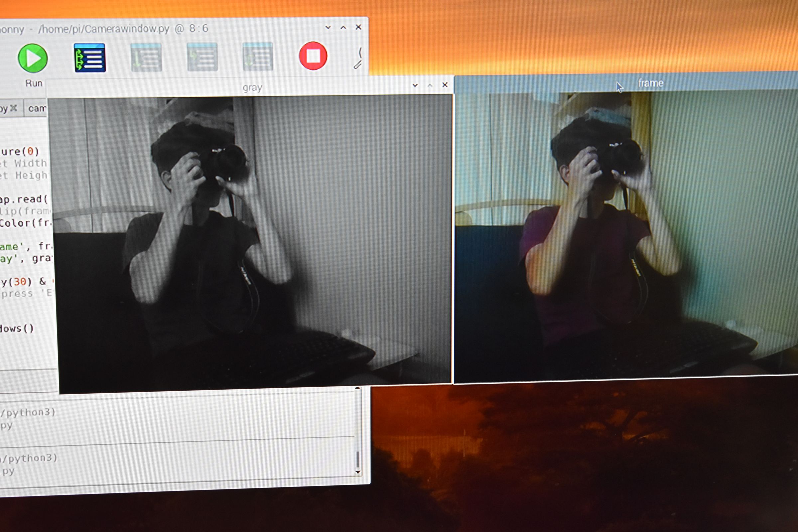Viewport: 798px width, 532px height.
Task: Close the Thonny window
Action: (x=358, y=27)
